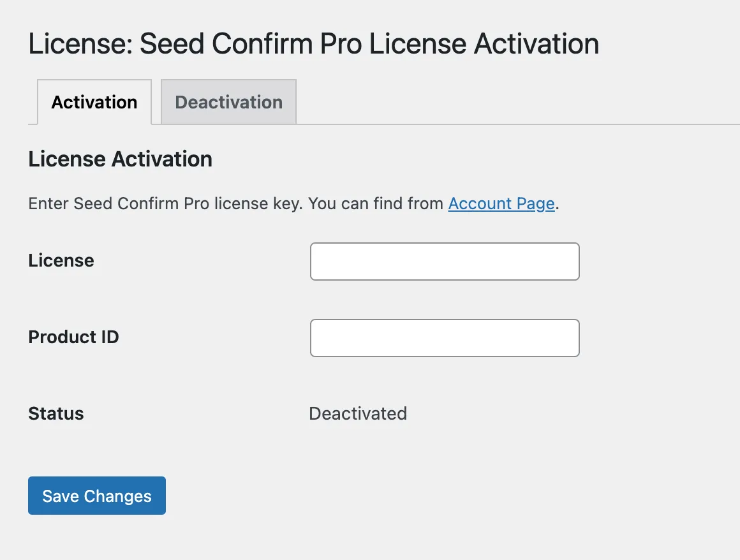The height and width of the screenshot is (560, 740).
Task: Switch to the Activation tab
Action: [x=94, y=102]
